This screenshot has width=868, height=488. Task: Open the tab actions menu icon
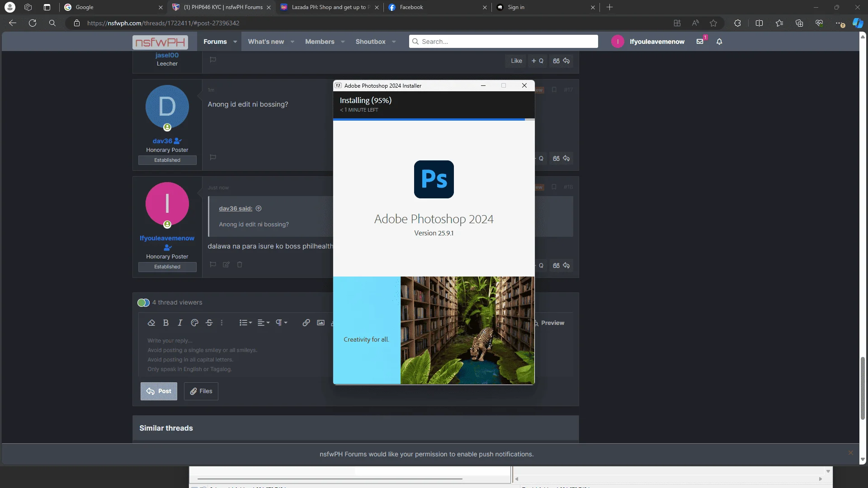pos(47,7)
